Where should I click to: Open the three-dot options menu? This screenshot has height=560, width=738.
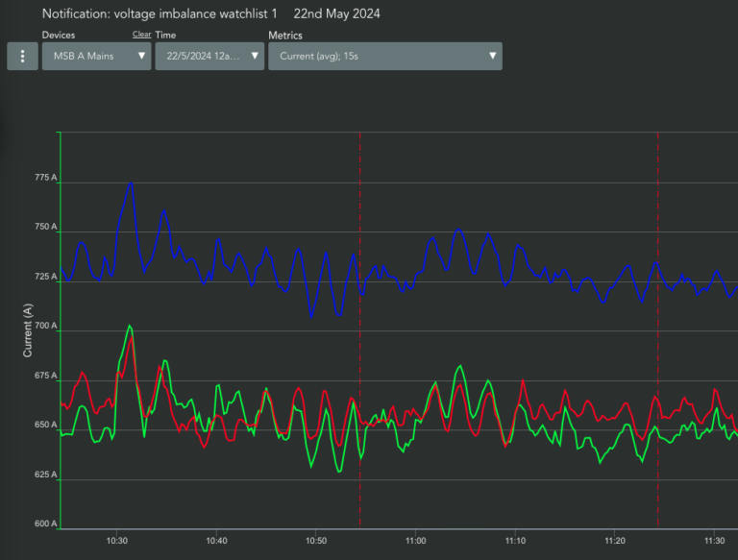point(23,56)
